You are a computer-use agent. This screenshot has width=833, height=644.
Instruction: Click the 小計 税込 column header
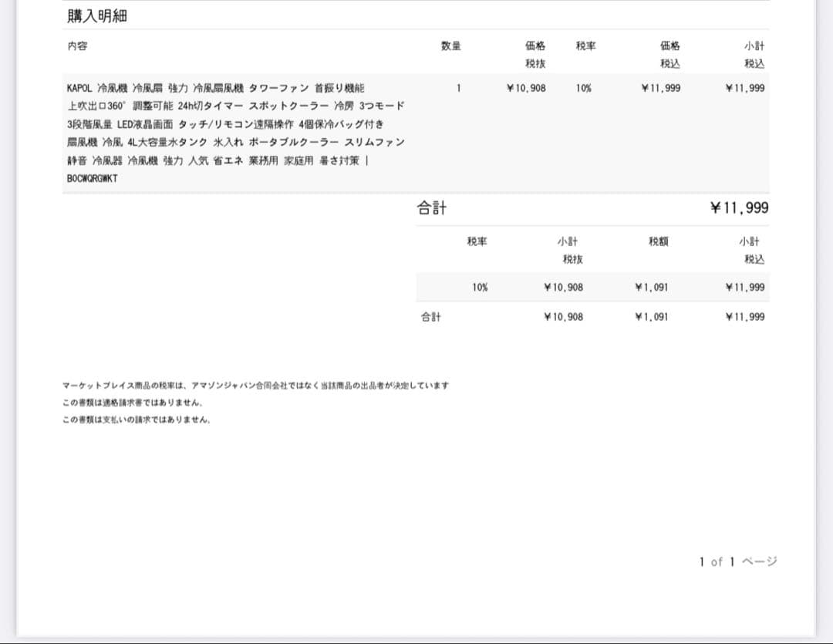[x=752, y=52]
